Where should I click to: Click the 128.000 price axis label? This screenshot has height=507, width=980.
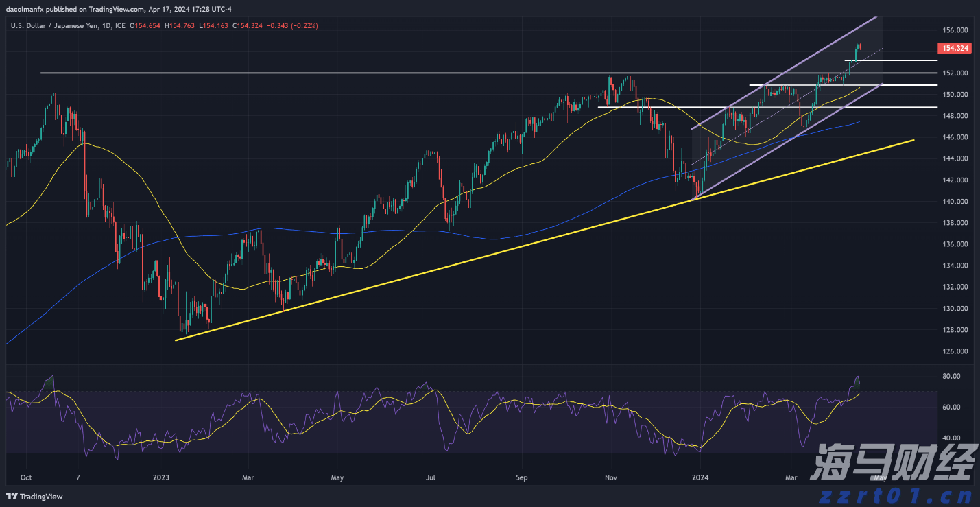click(955, 329)
